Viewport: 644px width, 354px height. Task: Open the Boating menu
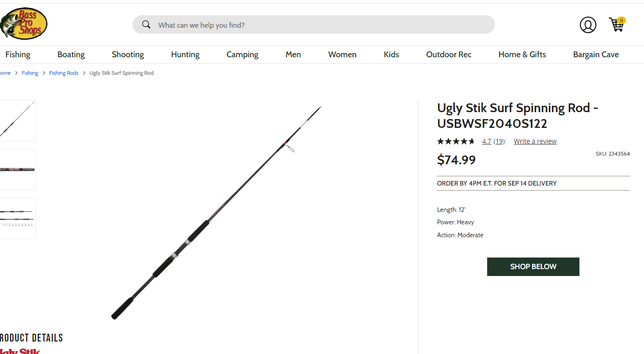click(x=71, y=54)
